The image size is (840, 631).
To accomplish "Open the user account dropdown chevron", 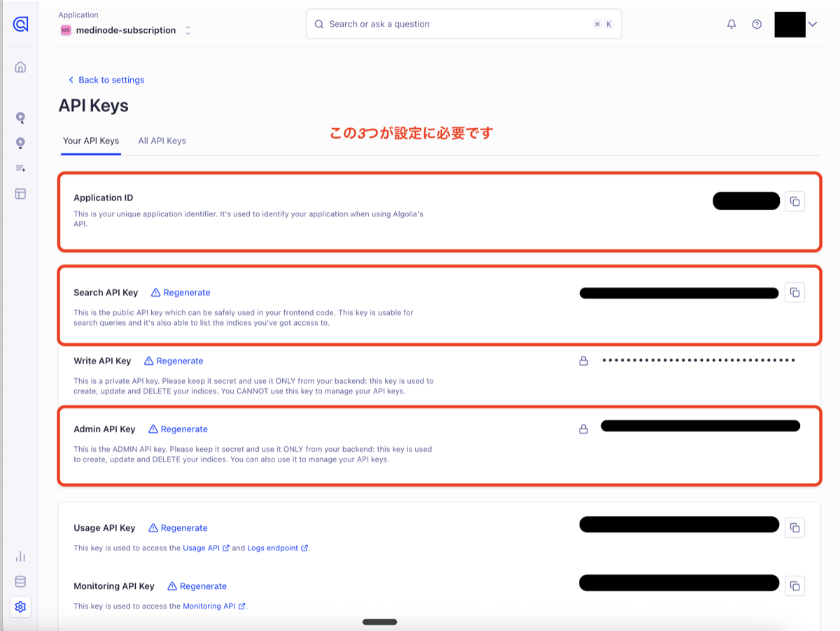I will [813, 24].
